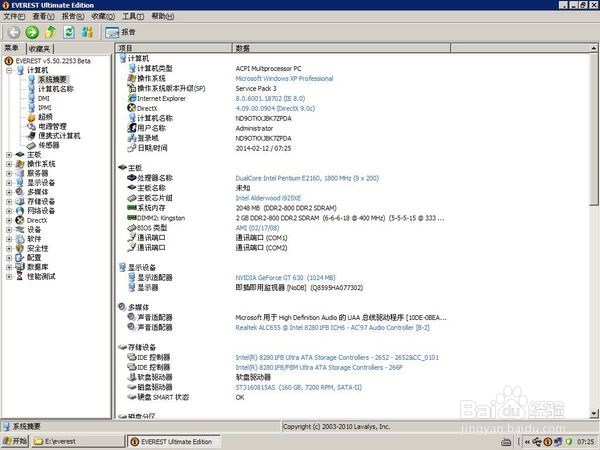The width and height of the screenshot is (600, 450).
Task: Click the 处理器名称 processor icon
Action: (132, 178)
